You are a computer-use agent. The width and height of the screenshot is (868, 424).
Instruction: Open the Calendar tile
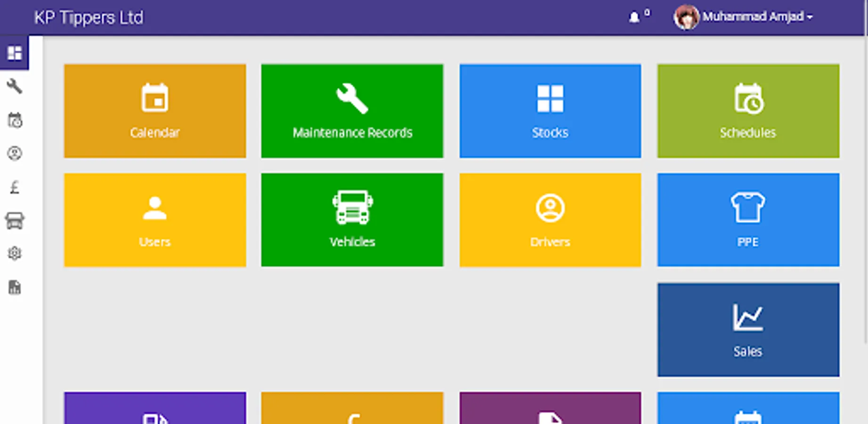point(155,111)
